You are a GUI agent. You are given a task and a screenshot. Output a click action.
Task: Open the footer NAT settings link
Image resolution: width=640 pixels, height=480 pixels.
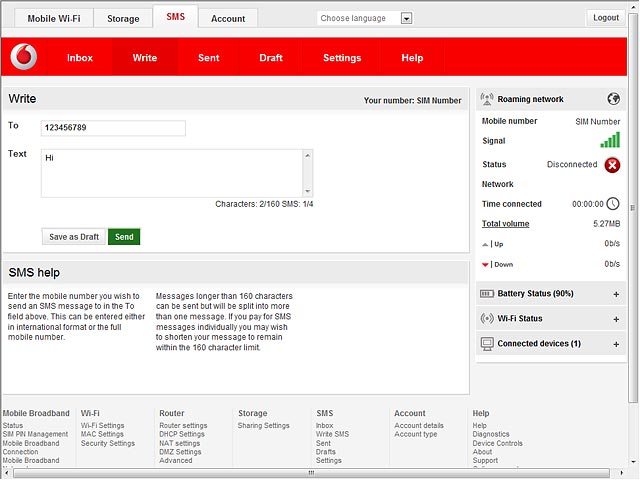click(x=180, y=443)
